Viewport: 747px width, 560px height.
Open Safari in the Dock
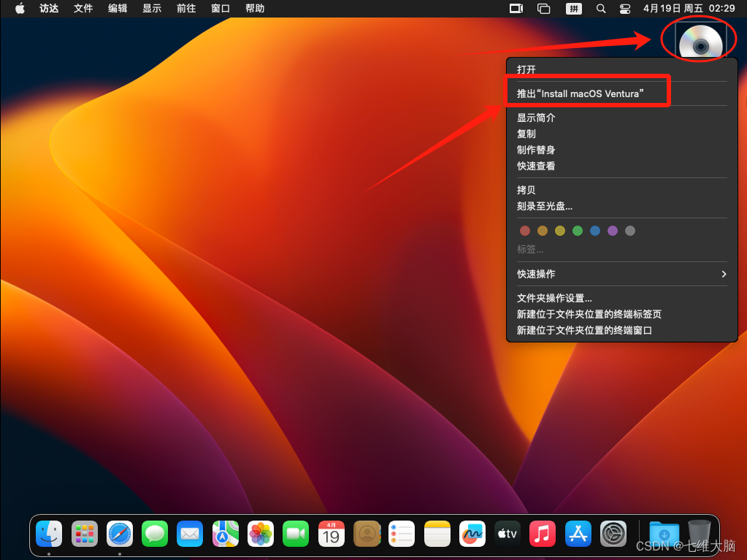(120, 534)
